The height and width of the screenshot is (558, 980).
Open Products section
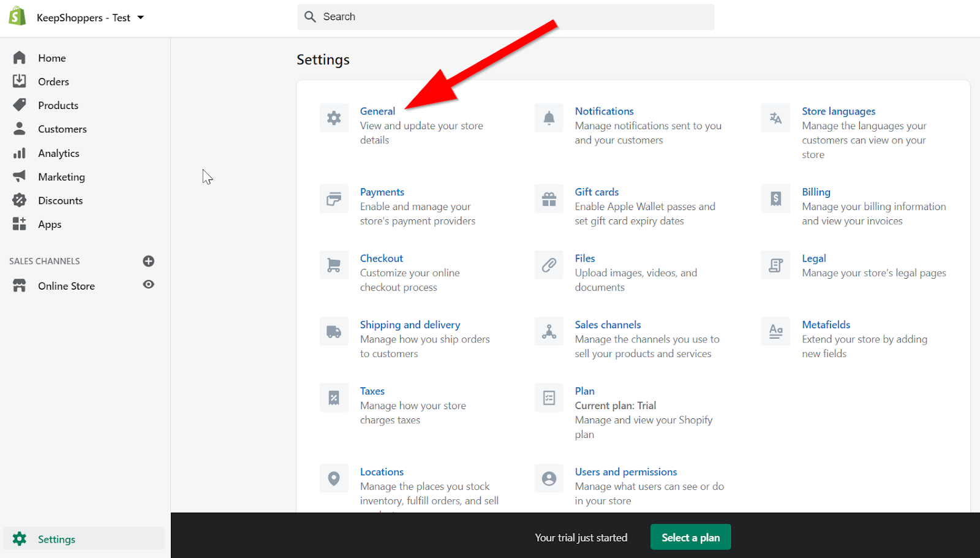(58, 105)
